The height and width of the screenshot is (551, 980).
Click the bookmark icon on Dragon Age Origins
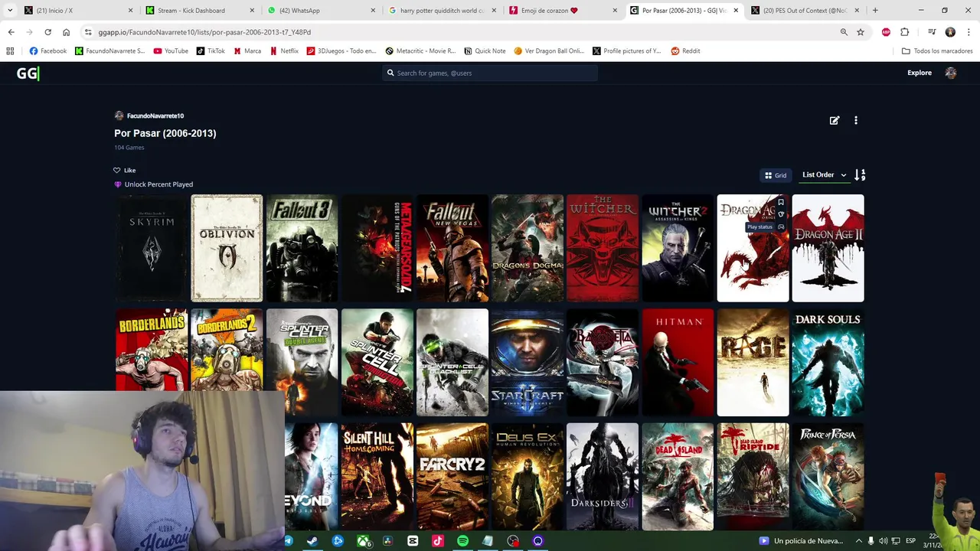(781, 203)
